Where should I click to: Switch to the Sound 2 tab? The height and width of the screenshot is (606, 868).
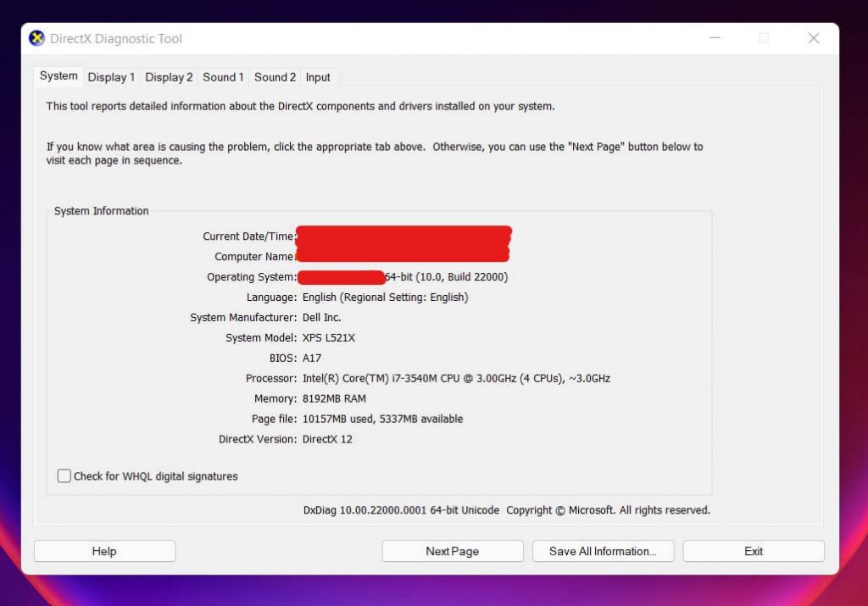(x=275, y=77)
